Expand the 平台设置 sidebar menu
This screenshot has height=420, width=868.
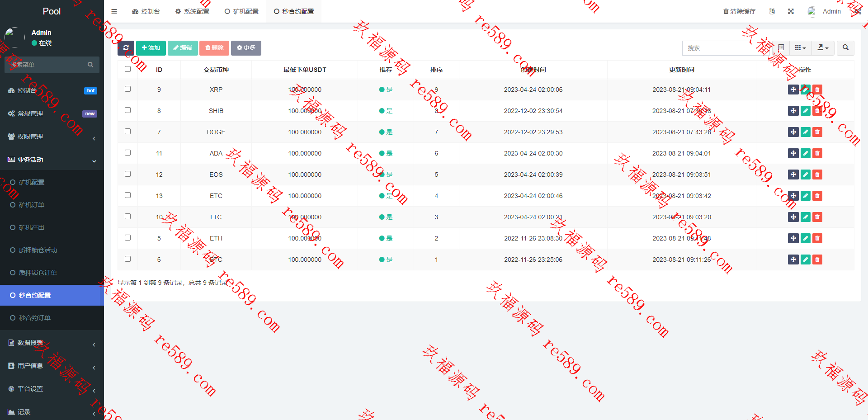[x=52, y=389]
